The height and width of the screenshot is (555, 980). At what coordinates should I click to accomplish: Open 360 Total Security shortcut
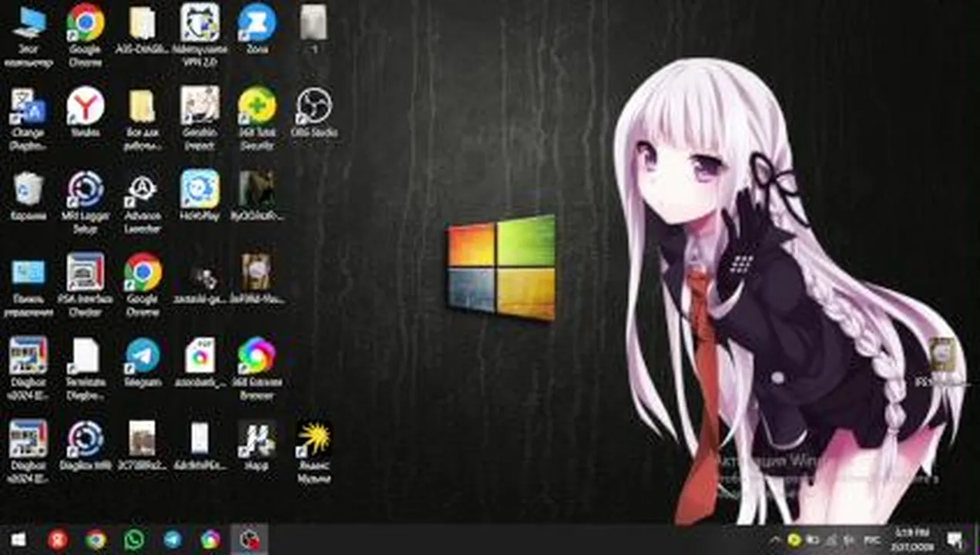[x=257, y=119]
